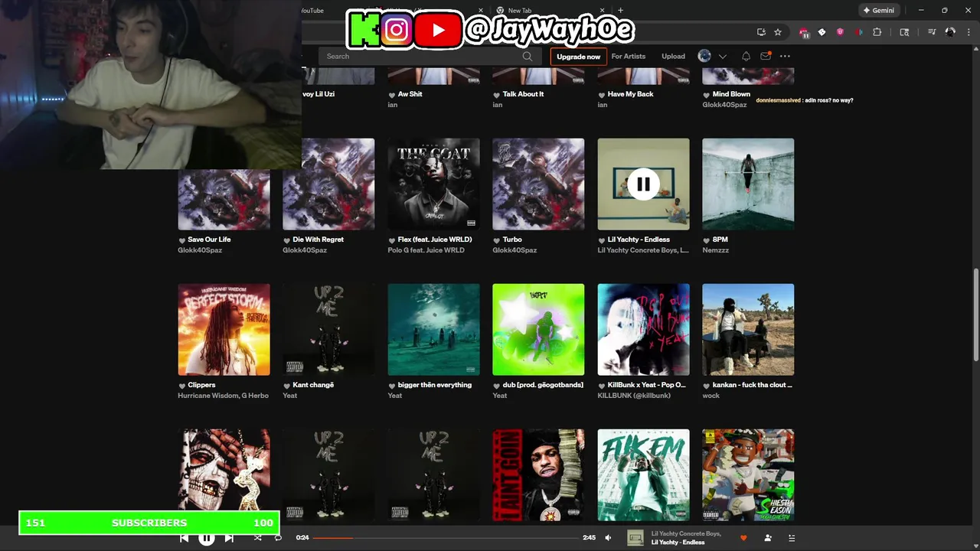
Task: Pause the Lil Yachty - Endless cover overlay
Action: pos(643,184)
